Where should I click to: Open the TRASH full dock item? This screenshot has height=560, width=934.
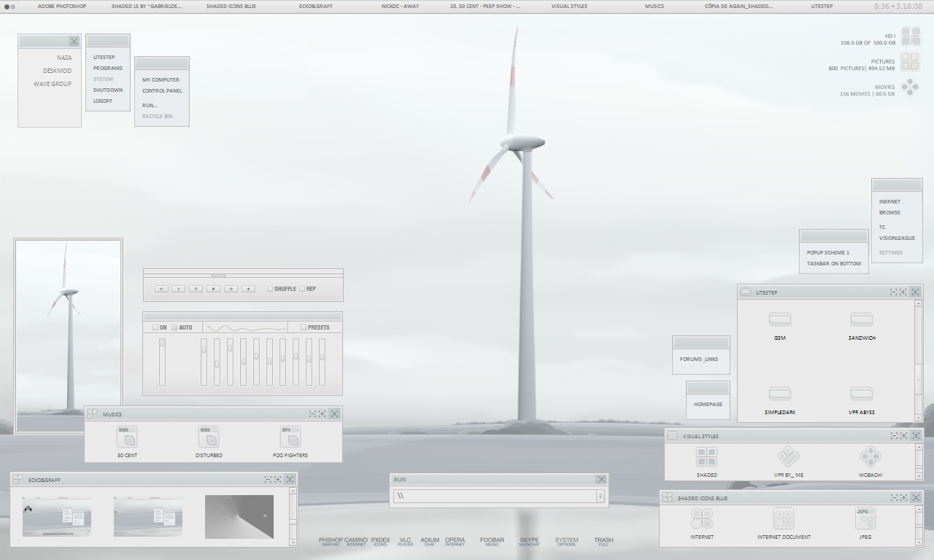point(603,542)
